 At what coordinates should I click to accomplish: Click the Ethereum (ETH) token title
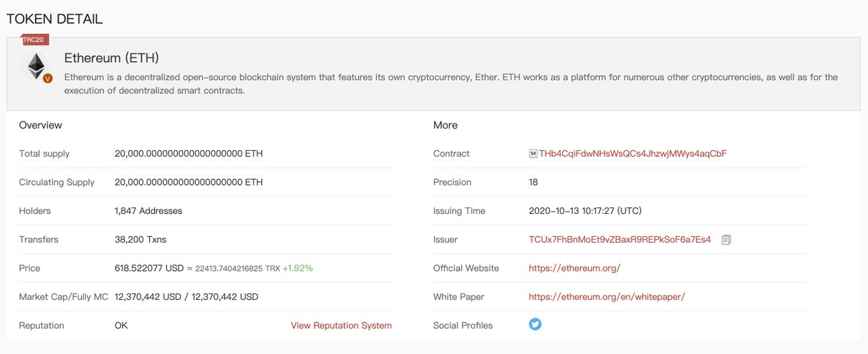tap(111, 58)
